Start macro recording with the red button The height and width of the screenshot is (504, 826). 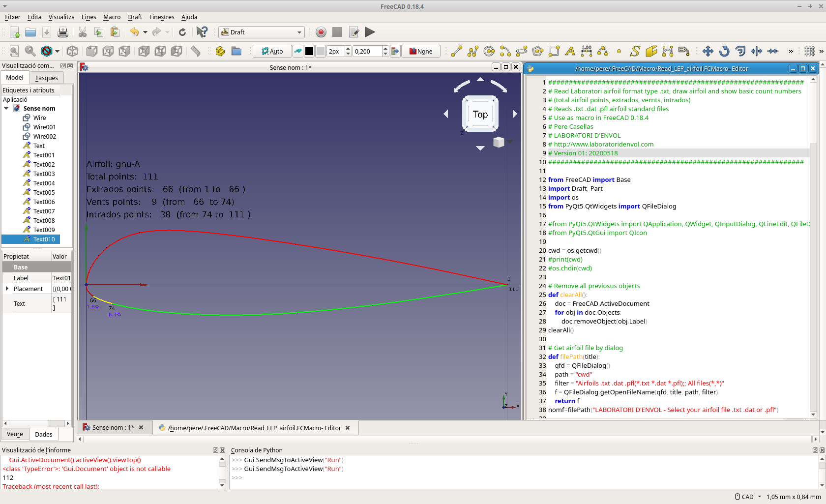[x=321, y=32]
